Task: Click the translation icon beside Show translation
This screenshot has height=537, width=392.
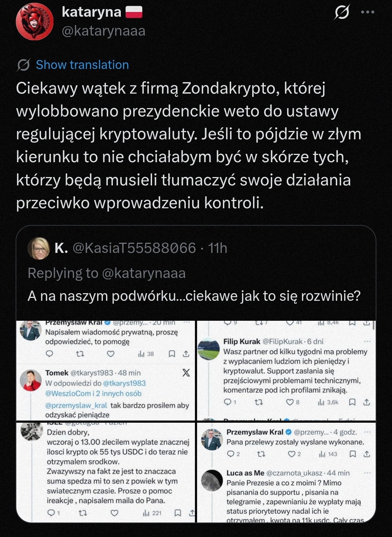Action: [24, 65]
